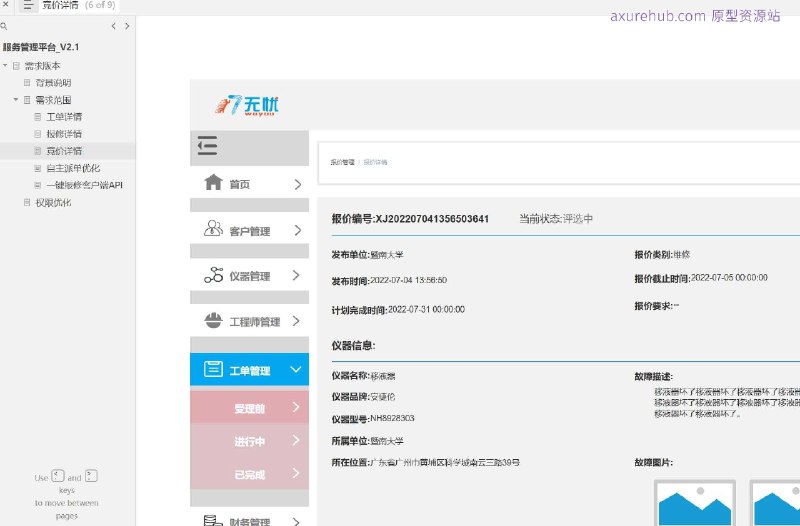The image size is (800, 526).
Task: Click the 报价管理 breadcrumb link
Action: 342,162
